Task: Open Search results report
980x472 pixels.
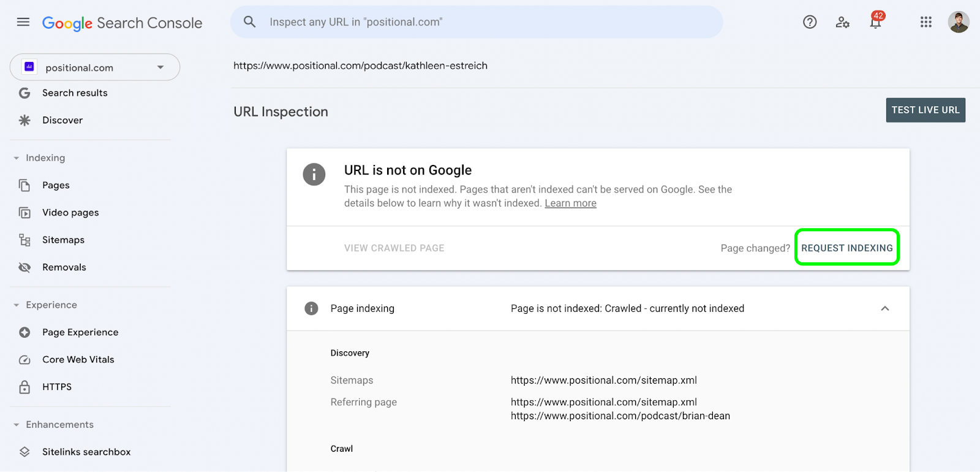Action: 75,93
